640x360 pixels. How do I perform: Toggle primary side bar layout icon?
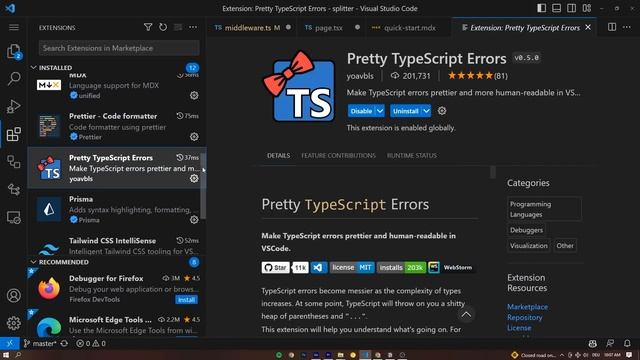pos(541,8)
